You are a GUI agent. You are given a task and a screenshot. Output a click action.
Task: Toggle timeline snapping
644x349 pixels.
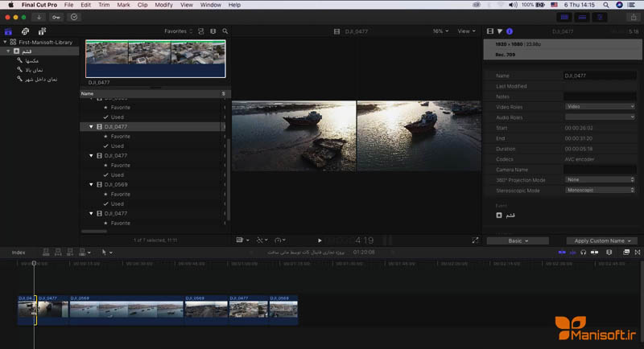tap(594, 253)
